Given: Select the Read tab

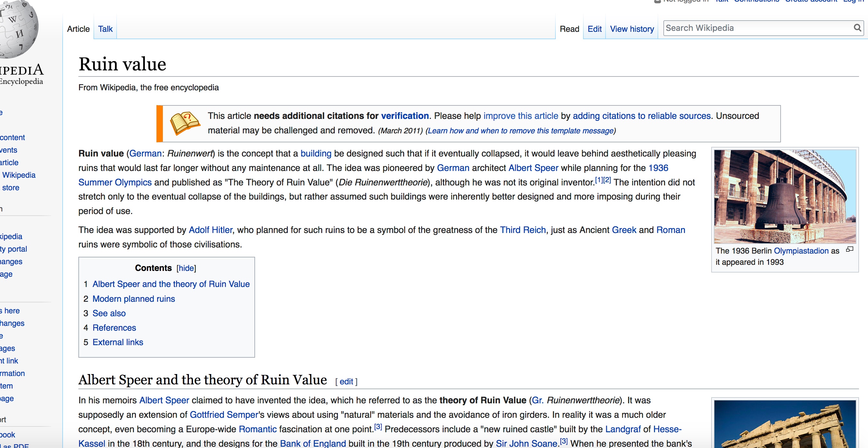Looking at the screenshot, I should 569,29.
